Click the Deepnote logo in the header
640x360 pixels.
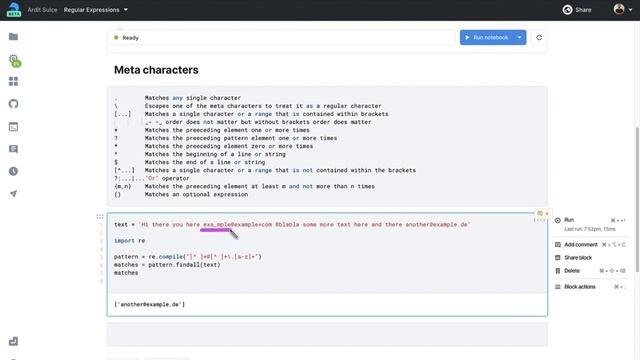pos(13,10)
